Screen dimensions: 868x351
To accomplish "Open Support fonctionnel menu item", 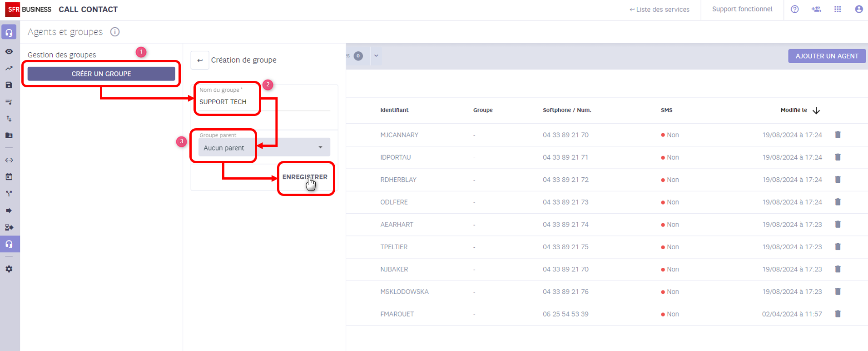I will pyautogui.click(x=742, y=10).
